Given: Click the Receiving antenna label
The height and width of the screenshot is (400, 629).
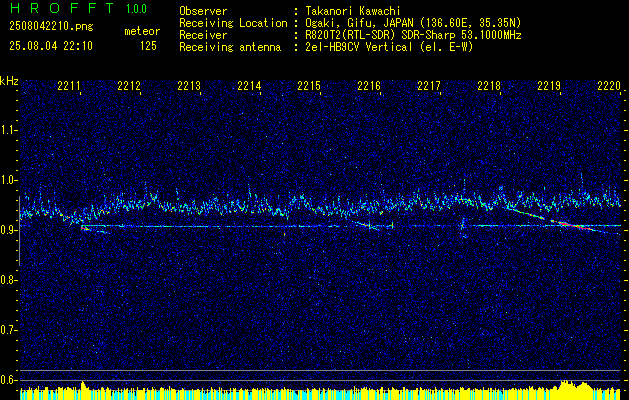Looking at the screenshot, I should [x=230, y=47].
